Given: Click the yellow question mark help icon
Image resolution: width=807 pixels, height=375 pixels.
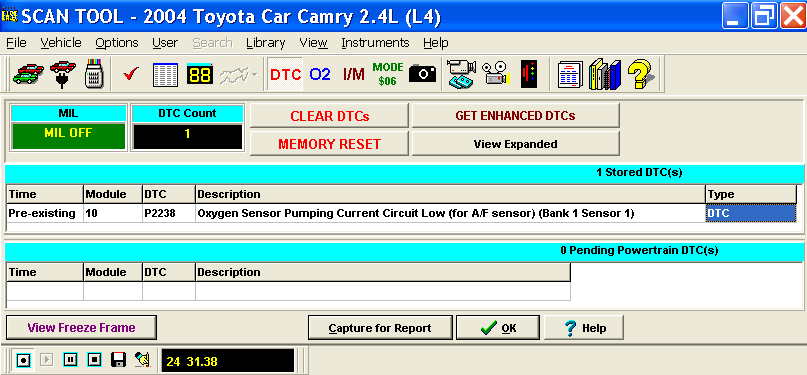Looking at the screenshot, I should (x=641, y=74).
